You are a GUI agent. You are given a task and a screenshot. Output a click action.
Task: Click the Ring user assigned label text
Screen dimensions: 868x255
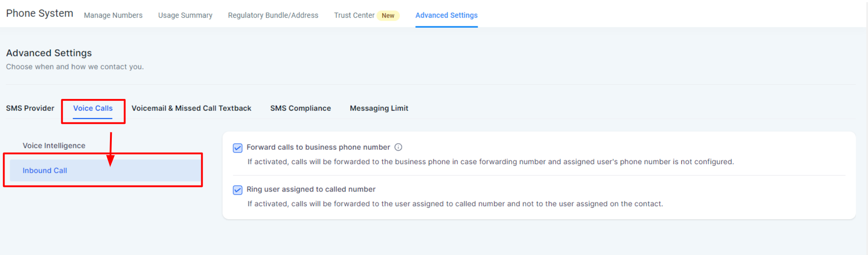pyautogui.click(x=311, y=189)
